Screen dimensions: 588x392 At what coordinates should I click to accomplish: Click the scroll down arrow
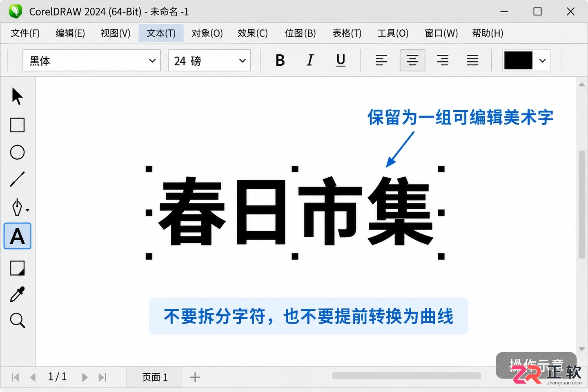582,349
